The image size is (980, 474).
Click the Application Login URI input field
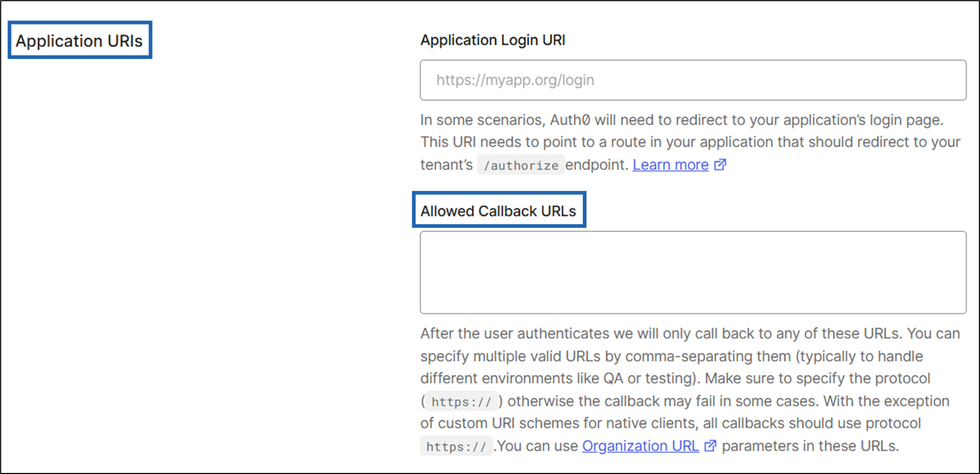click(693, 80)
